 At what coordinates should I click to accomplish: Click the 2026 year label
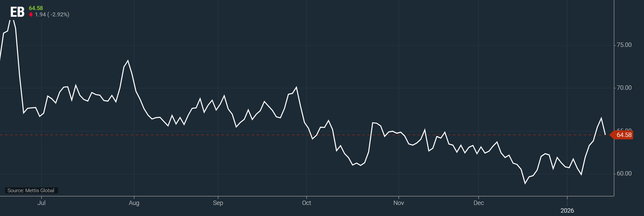(567, 211)
